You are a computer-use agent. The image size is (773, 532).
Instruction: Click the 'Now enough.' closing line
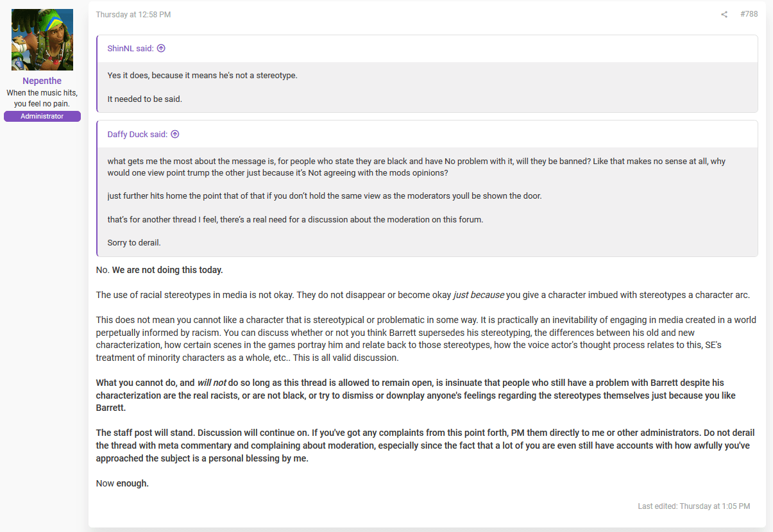point(123,483)
